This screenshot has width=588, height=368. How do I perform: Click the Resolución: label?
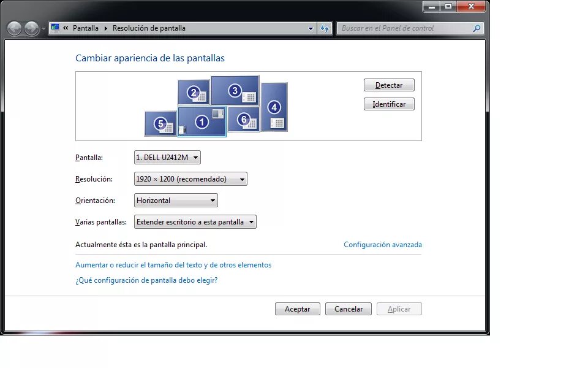tap(94, 179)
